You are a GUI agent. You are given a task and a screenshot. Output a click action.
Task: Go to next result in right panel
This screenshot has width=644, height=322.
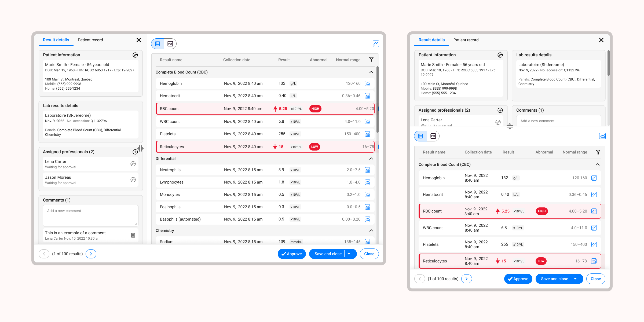pyautogui.click(x=466, y=279)
